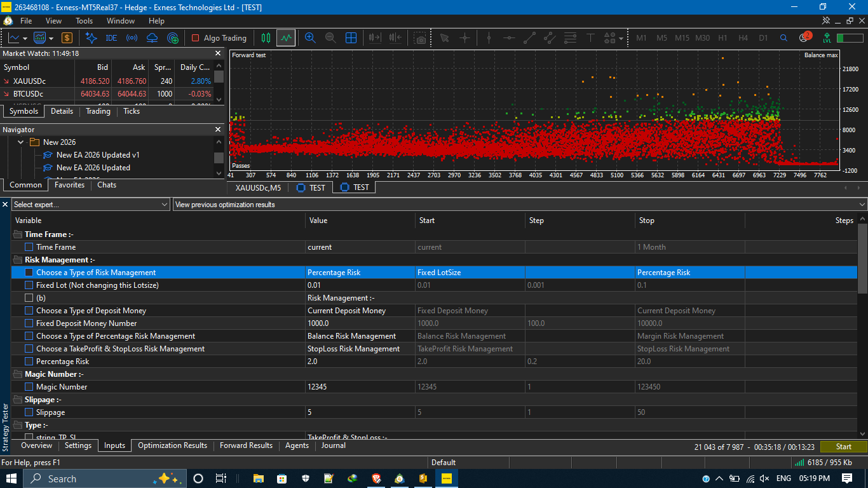Viewport: 868px width, 488px height.
Task: Select the trendline drawing tool
Action: point(529,38)
